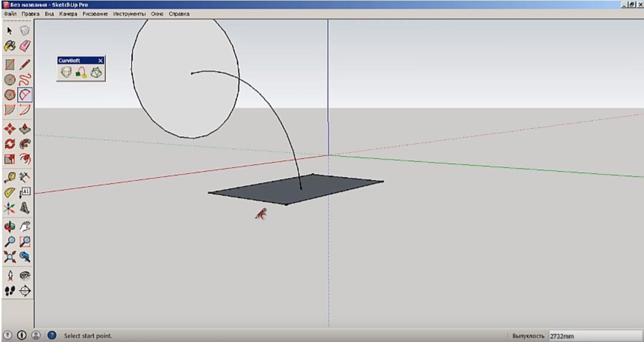The width and height of the screenshot is (644, 342).
Task: Toggle the Instructor help icon in status bar
Action: 52,335
